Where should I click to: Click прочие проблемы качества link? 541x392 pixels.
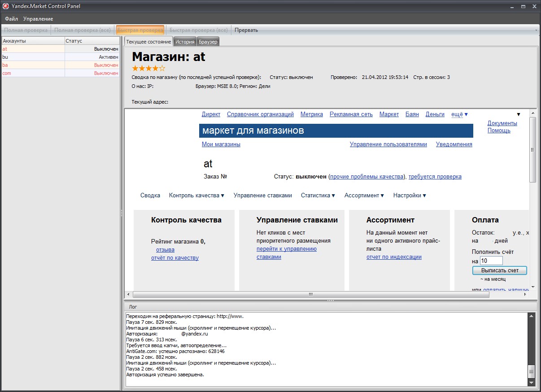click(367, 177)
